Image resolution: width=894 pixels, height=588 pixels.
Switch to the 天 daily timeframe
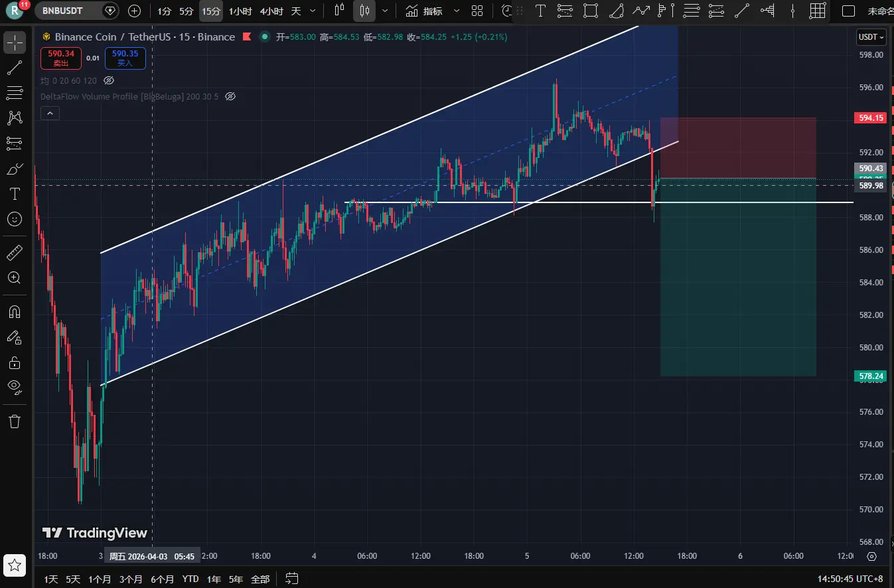click(x=296, y=11)
